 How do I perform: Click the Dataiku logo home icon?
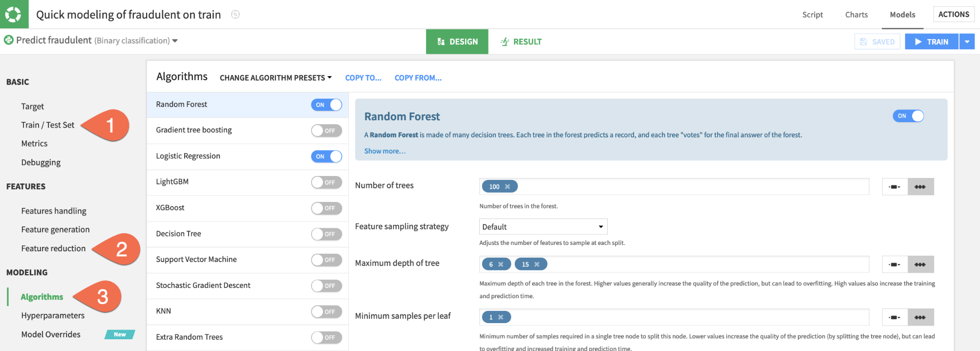point(14,14)
